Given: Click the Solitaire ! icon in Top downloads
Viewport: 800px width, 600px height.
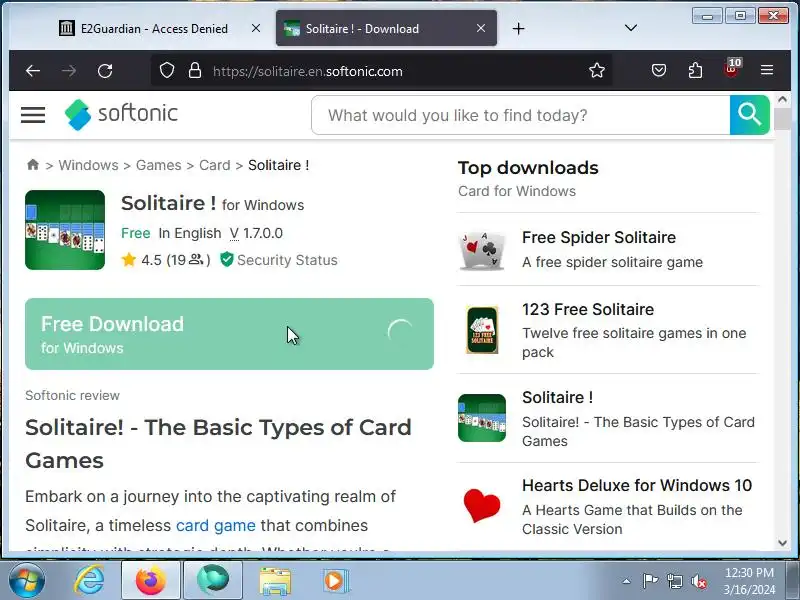Looking at the screenshot, I should coord(482,418).
